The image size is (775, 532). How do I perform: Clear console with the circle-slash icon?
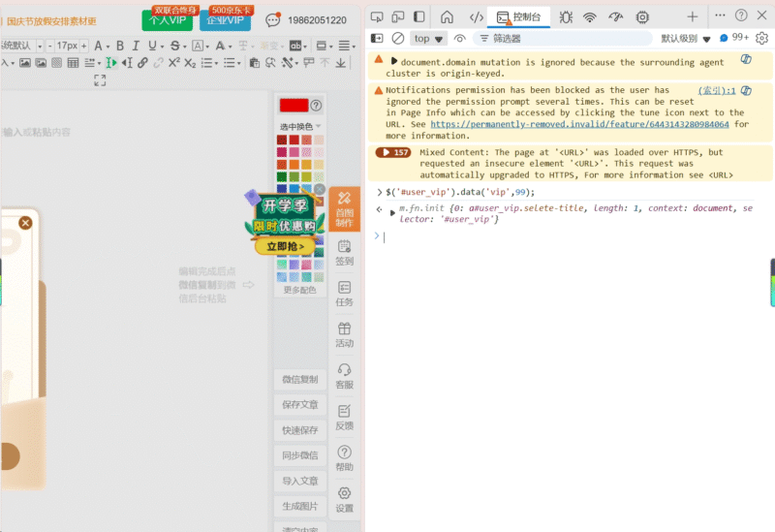(397, 39)
